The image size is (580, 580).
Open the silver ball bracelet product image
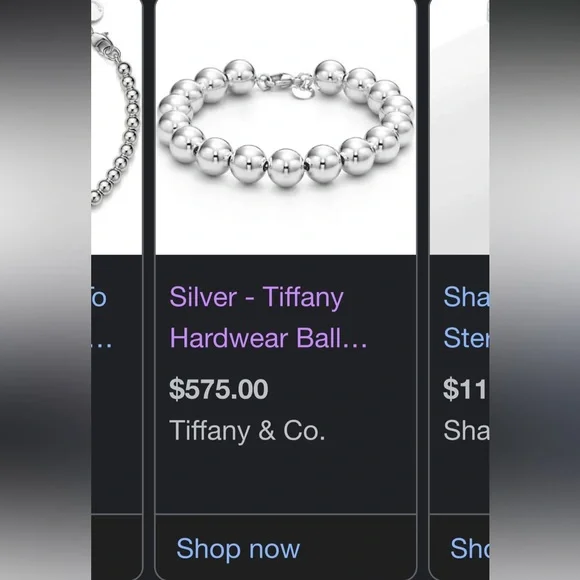click(286, 127)
